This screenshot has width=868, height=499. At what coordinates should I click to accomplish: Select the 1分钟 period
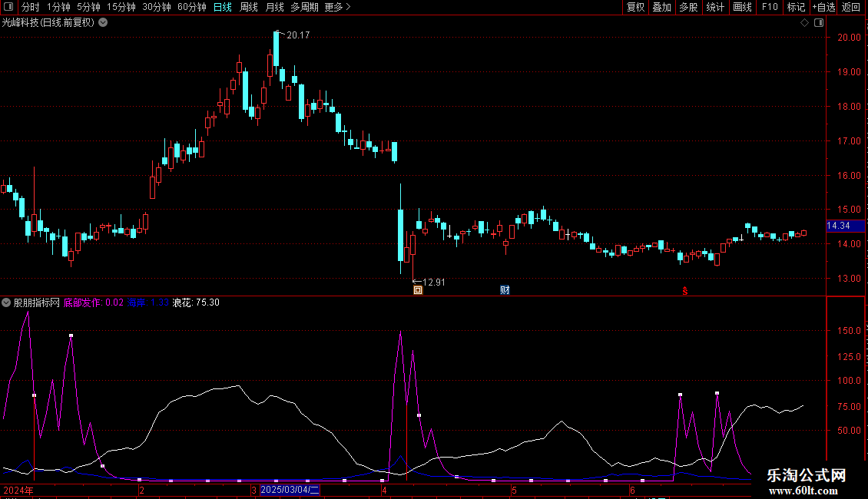click(x=58, y=7)
